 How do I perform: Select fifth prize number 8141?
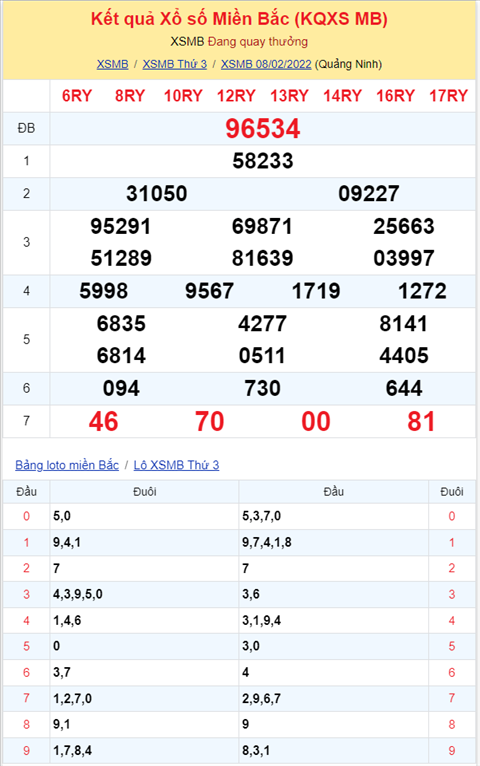click(x=404, y=324)
